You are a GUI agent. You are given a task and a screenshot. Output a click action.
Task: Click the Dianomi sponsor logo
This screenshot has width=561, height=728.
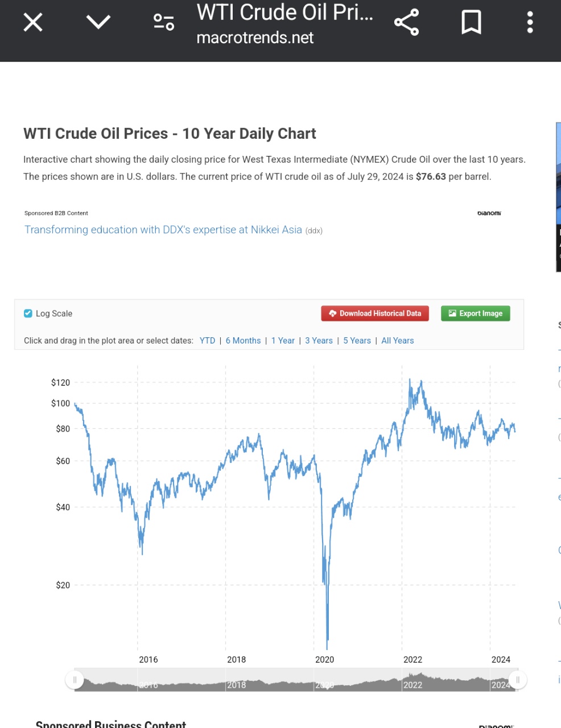489,213
